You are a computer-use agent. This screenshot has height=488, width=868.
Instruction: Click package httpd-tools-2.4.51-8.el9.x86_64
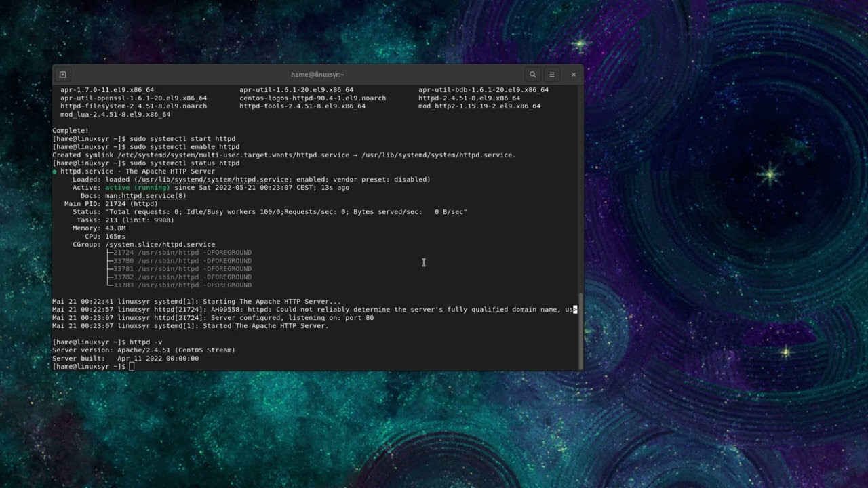[302, 106]
